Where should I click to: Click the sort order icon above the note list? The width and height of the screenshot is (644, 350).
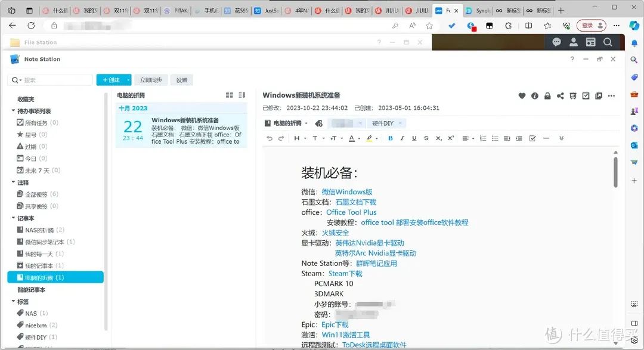tap(241, 95)
